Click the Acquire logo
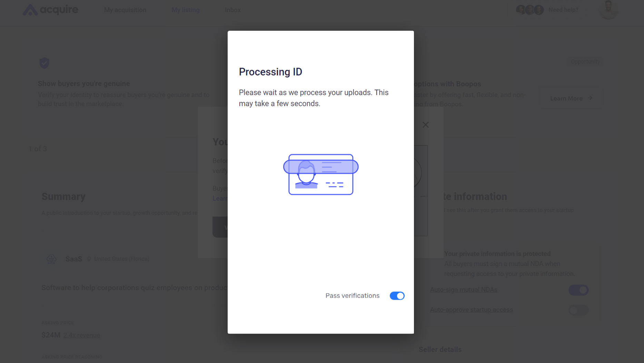This screenshot has width=644, height=363. tap(50, 10)
